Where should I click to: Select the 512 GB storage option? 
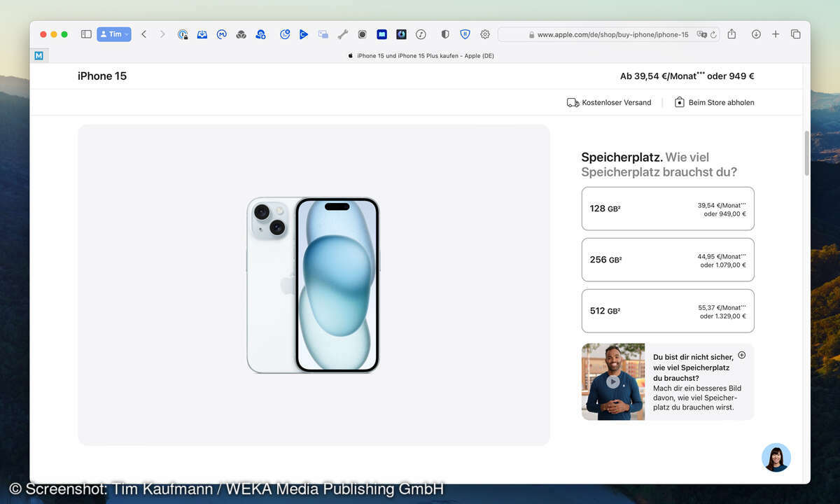(x=668, y=311)
